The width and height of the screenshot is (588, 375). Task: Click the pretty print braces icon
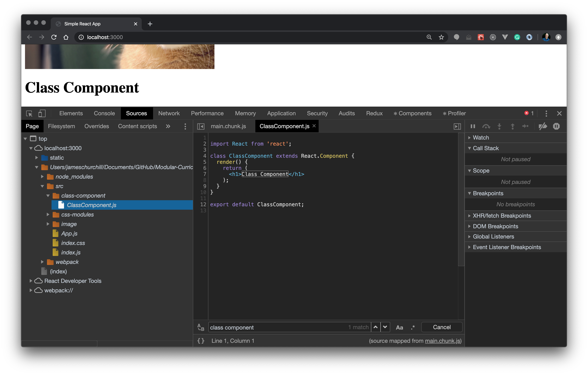(x=201, y=341)
